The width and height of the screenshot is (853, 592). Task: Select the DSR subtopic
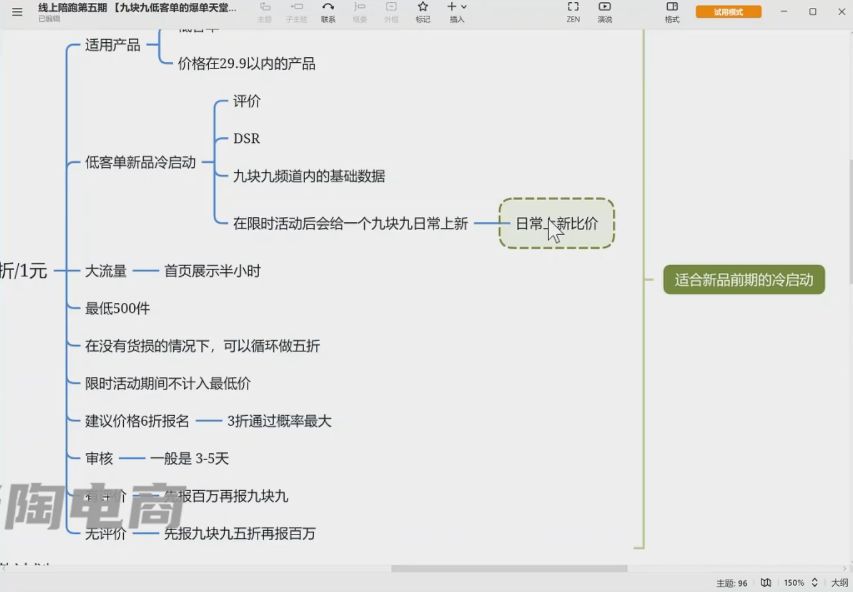[246, 139]
